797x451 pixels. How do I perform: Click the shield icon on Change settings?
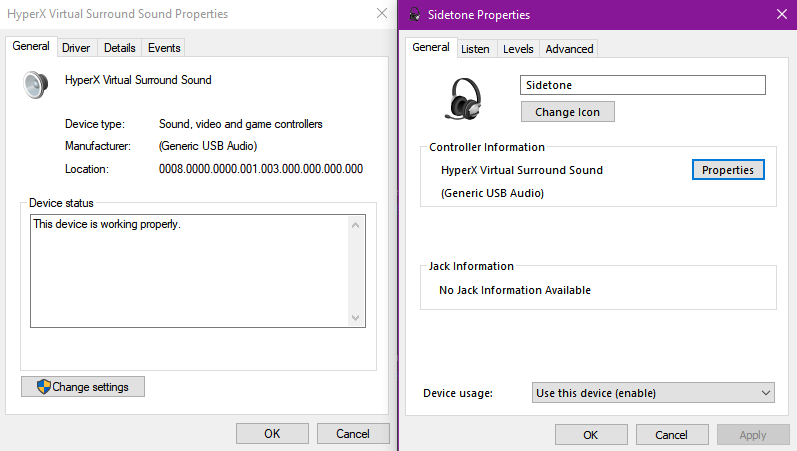click(x=43, y=386)
